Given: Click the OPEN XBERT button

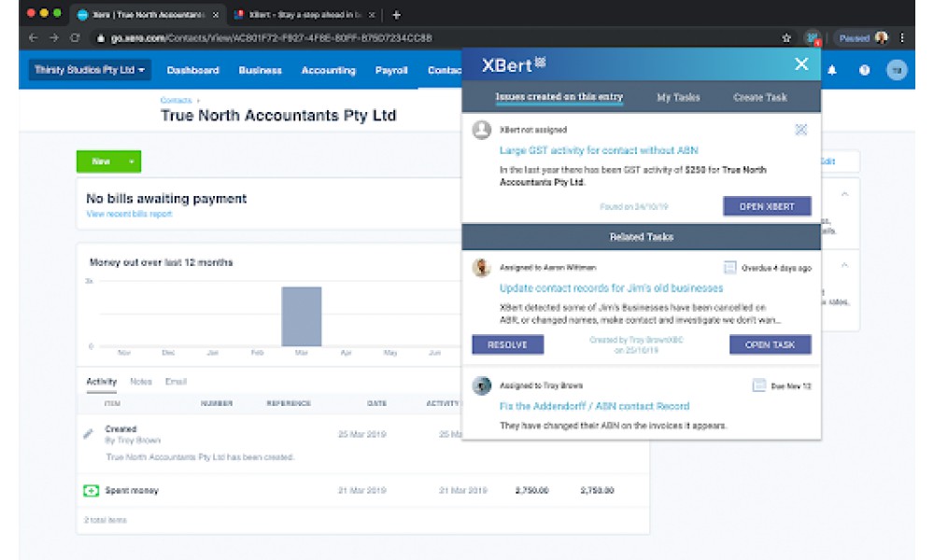Looking at the screenshot, I should coord(767,206).
